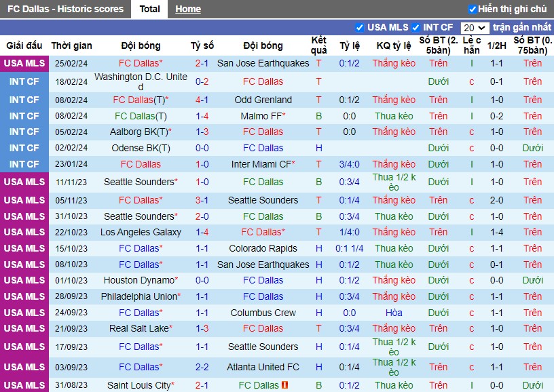Viewport: 554px width, 392px height.
Task: Click the KQ tỷ lệ column header
Action: click(394, 45)
